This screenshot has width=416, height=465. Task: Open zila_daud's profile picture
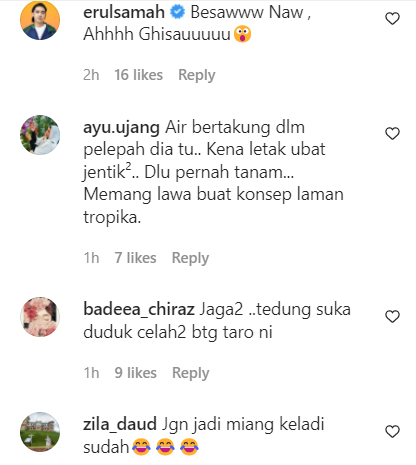tap(40, 432)
